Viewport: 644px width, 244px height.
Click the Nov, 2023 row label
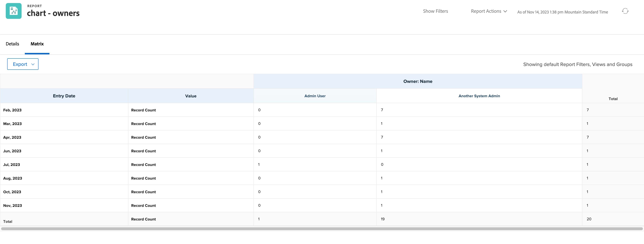pos(13,206)
